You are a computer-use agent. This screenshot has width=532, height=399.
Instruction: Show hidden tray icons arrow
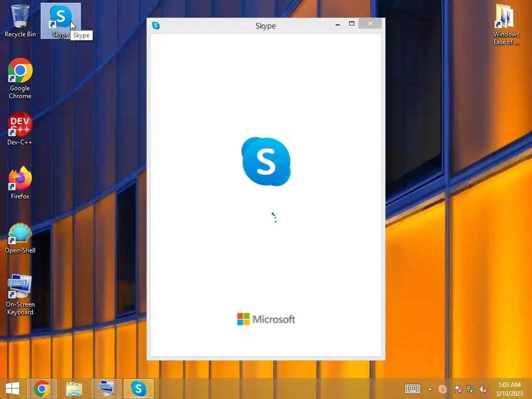coord(430,389)
